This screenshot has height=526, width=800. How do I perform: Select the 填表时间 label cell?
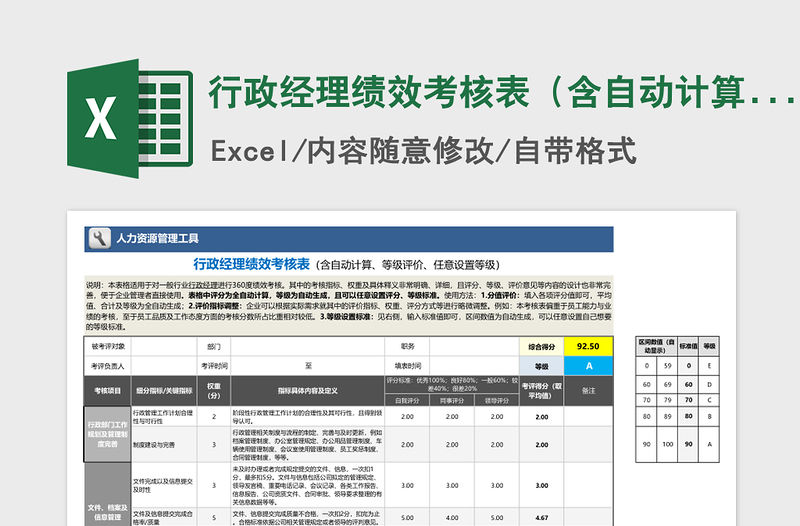coord(407,366)
